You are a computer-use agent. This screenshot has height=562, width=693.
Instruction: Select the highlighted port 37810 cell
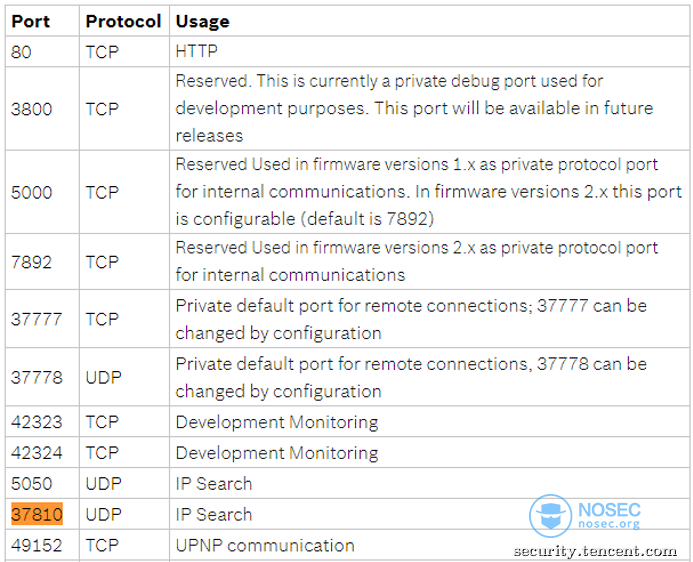pyautogui.click(x=37, y=514)
